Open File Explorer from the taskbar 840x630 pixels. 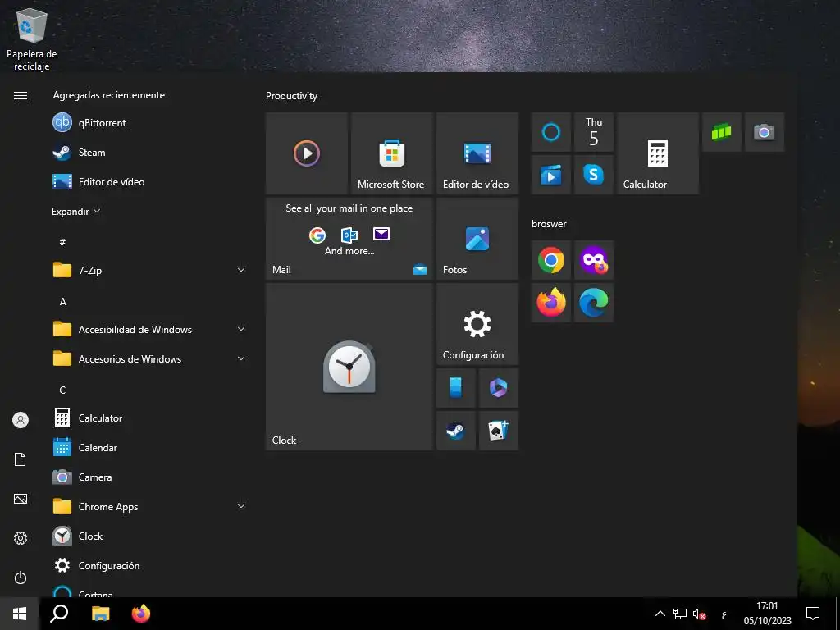(x=100, y=614)
